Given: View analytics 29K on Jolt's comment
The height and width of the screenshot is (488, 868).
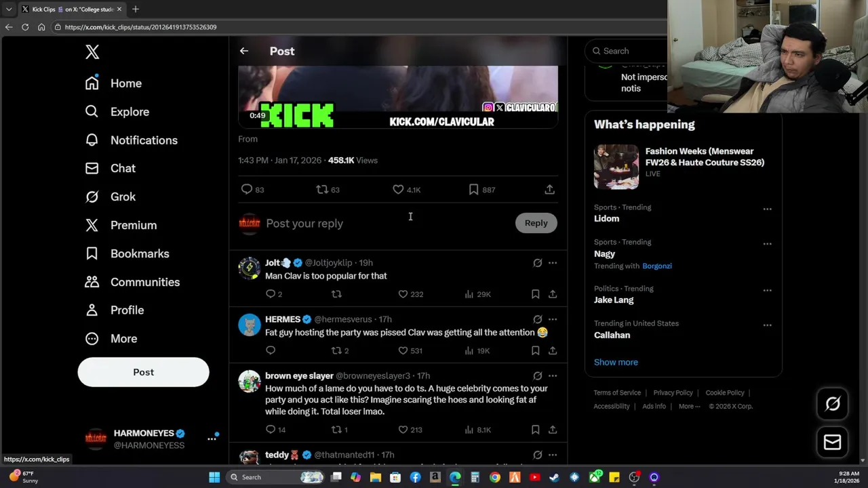Looking at the screenshot, I should [477, 294].
